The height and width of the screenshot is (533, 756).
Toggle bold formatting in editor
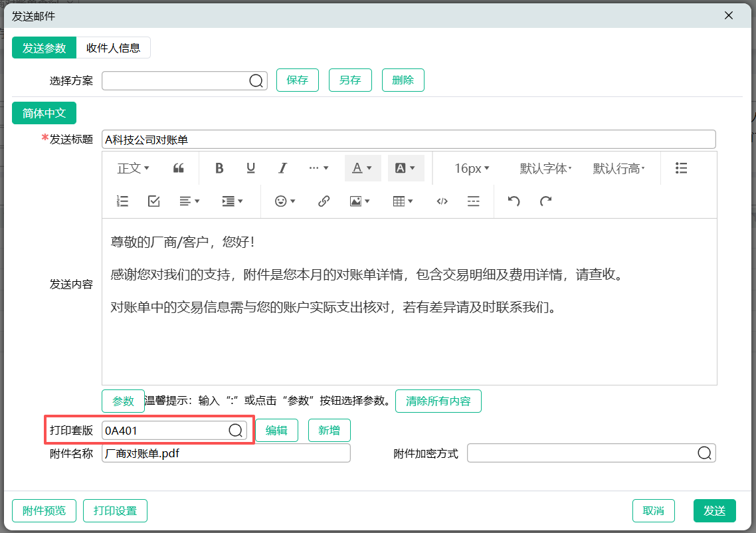(x=219, y=168)
